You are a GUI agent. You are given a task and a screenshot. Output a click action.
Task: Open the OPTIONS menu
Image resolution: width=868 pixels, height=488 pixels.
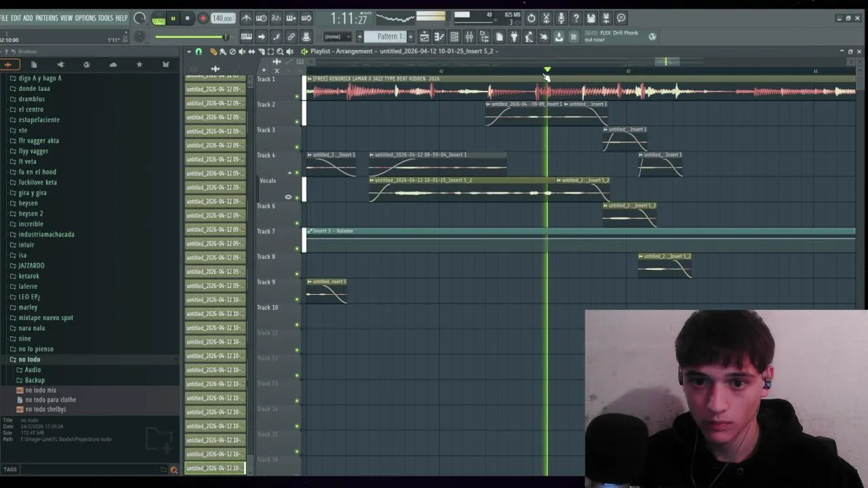pyautogui.click(x=85, y=18)
